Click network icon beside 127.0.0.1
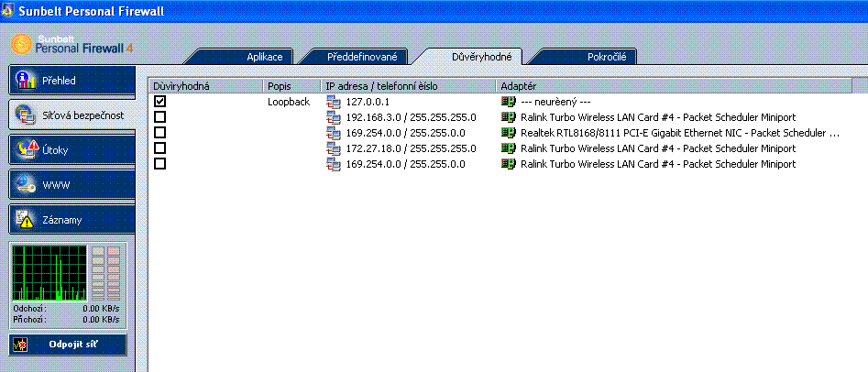The image size is (868, 372). (335, 102)
